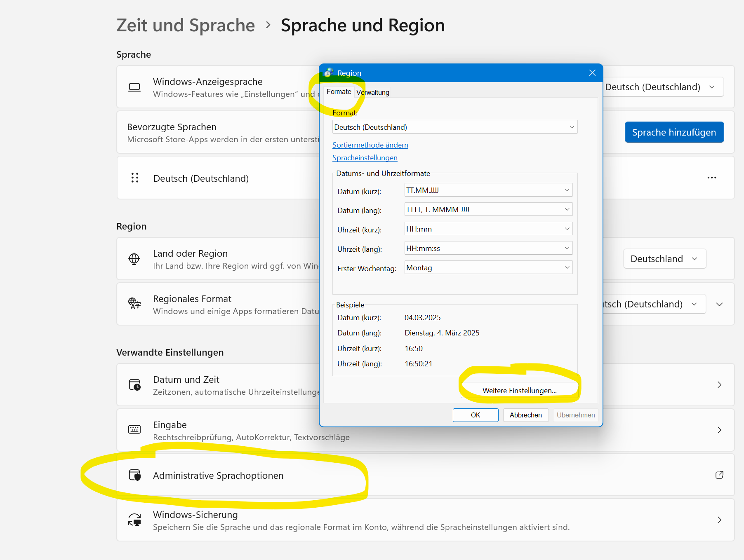Click the external link icon for Administrative Sprachoptionen
This screenshot has height=560, width=744.
(x=719, y=475)
